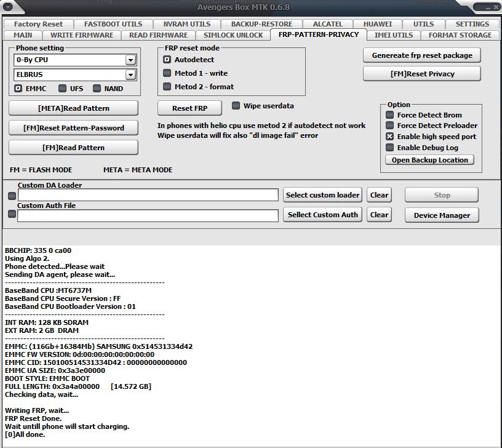Open the round title bar menu button

tap(7, 7)
